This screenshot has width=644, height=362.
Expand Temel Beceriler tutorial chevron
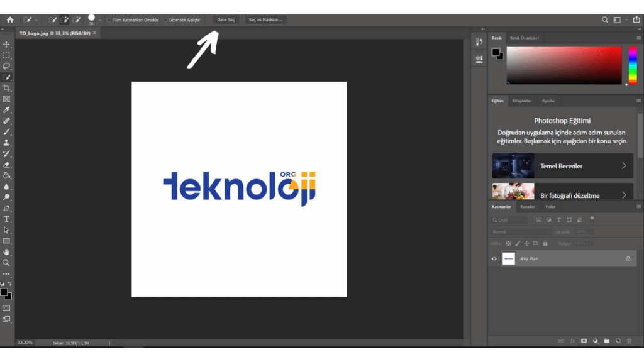tap(624, 166)
